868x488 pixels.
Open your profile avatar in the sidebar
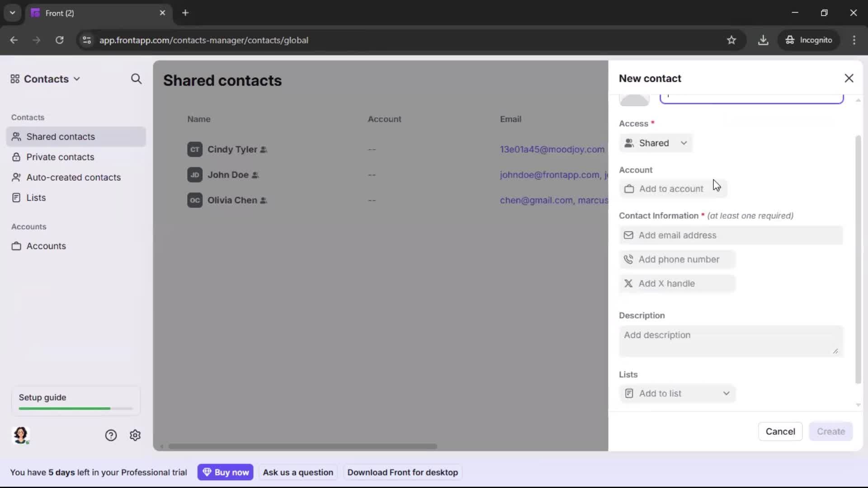click(x=21, y=435)
